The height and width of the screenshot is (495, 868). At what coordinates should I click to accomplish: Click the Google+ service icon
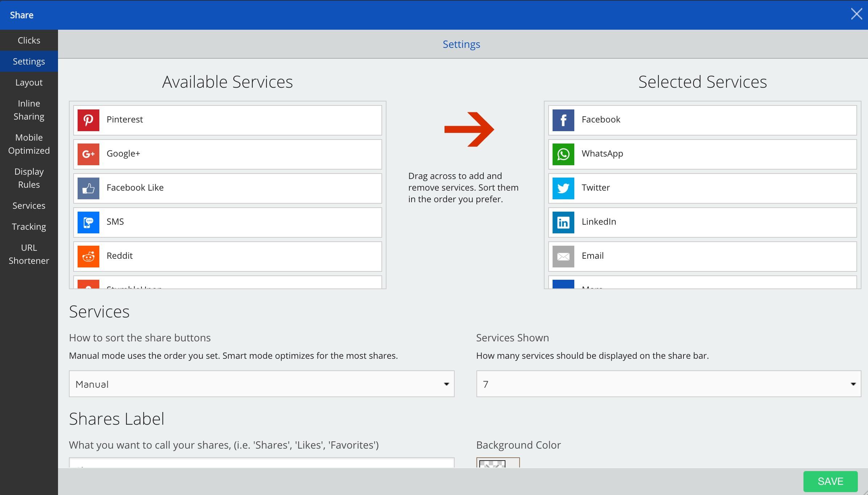(x=88, y=154)
